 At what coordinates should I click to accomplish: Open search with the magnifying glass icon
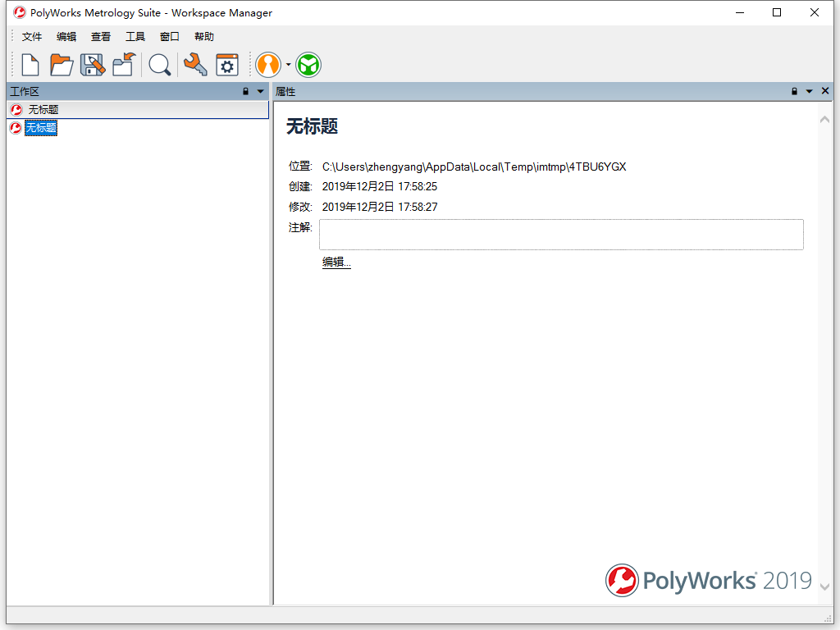159,65
